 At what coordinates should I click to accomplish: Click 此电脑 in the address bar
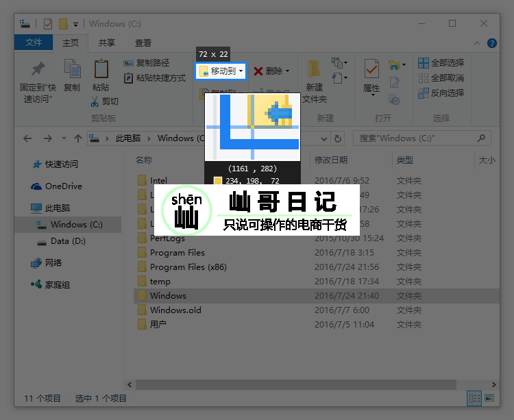[128, 138]
